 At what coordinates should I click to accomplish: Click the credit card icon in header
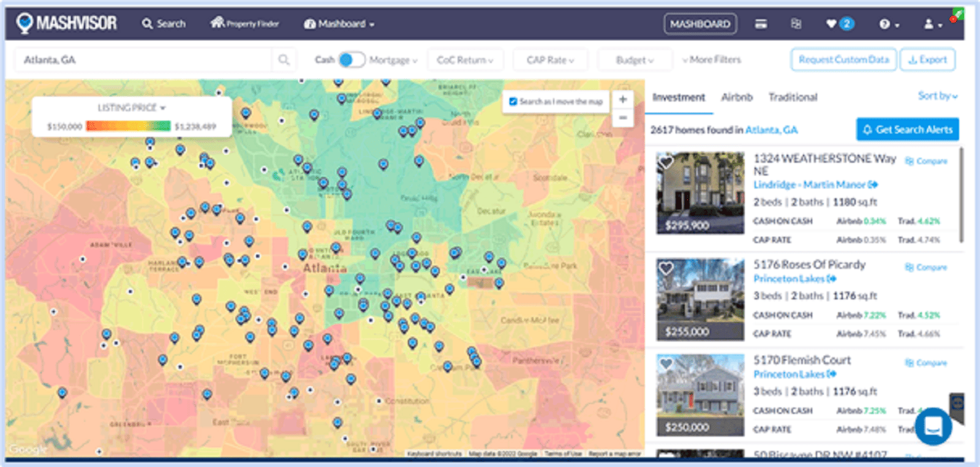(x=761, y=24)
